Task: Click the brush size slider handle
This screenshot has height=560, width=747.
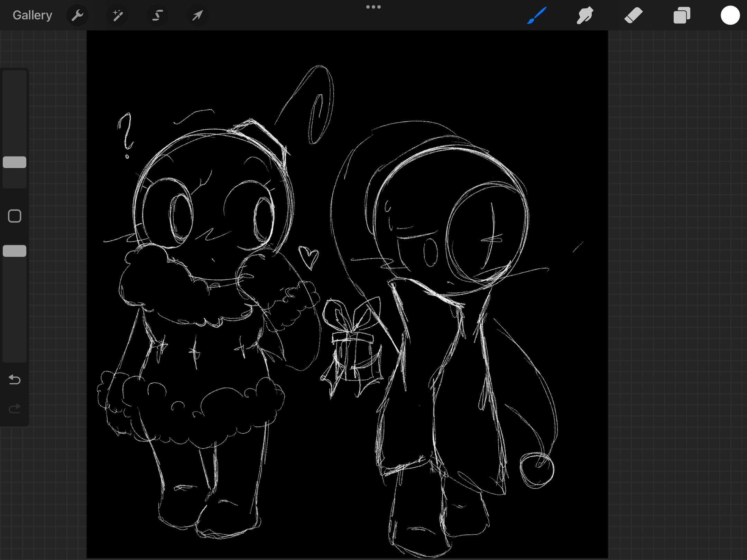Action: pos(15,162)
